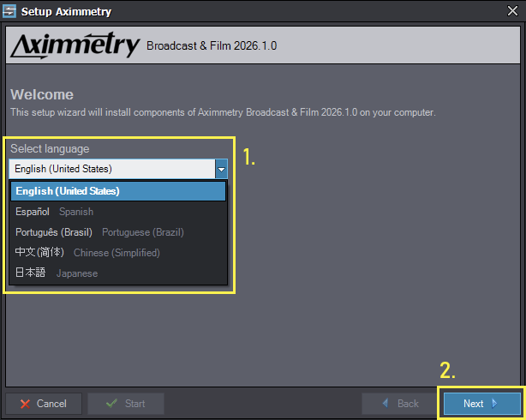Image resolution: width=526 pixels, height=420 pixels.
Task: Proceed with the Next button
Action: 481,404
